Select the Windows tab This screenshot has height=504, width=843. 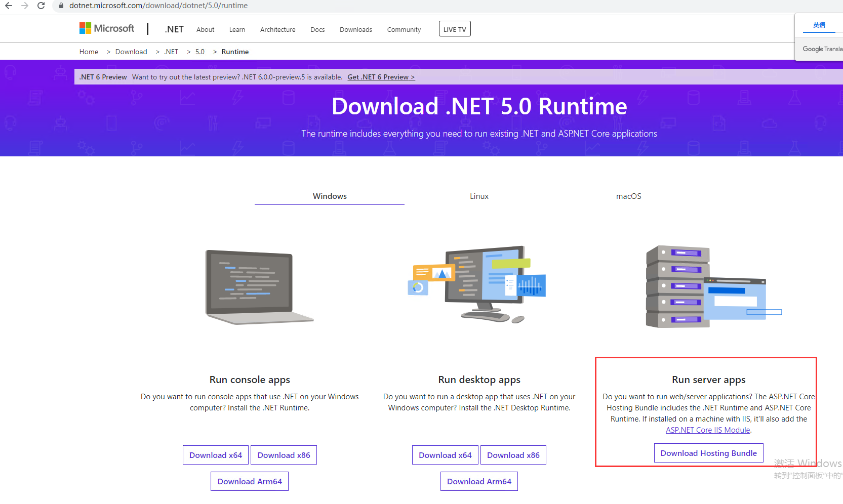click(330, 196)
